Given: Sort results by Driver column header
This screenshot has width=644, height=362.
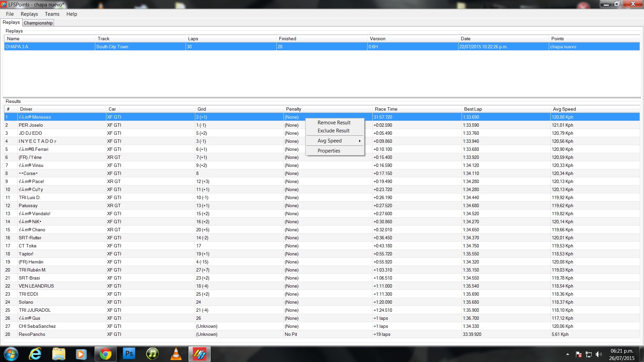Looking at the screenshot, I should (26, 109).
